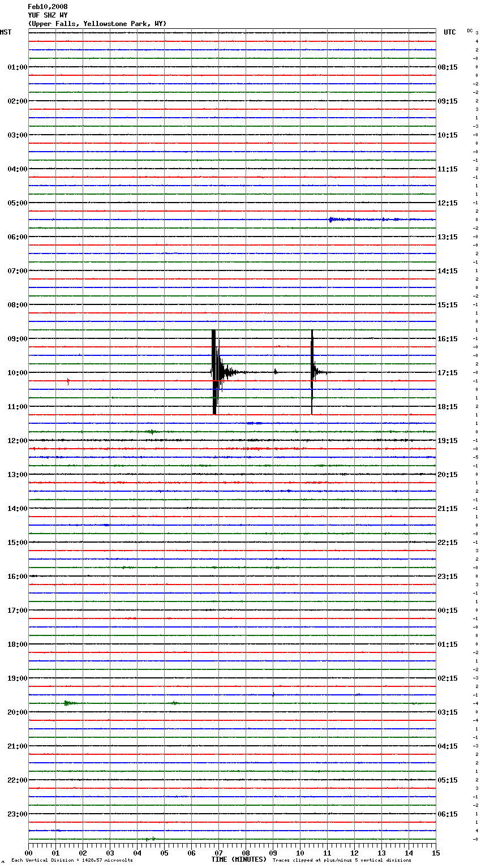Click the 11 minute tick label

[x=327, y=853]
